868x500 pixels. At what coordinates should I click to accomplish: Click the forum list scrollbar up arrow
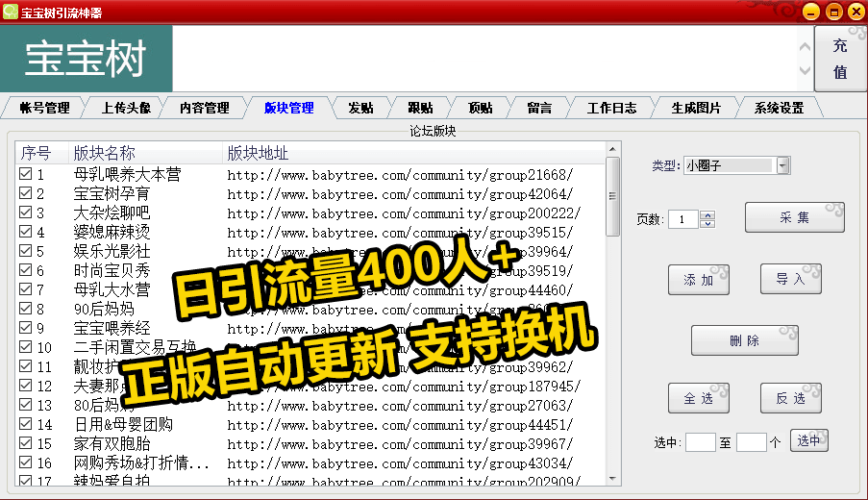tap(612, 149)
